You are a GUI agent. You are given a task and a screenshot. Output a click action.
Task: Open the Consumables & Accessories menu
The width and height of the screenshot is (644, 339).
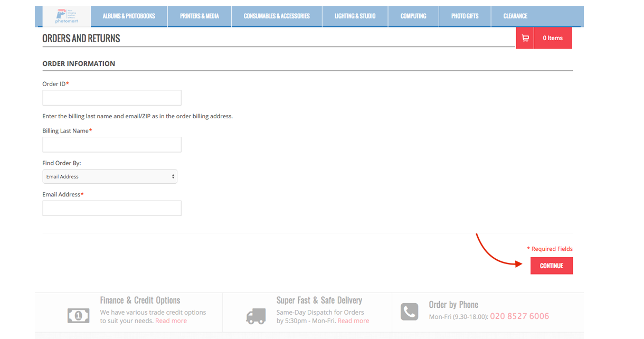277,16
